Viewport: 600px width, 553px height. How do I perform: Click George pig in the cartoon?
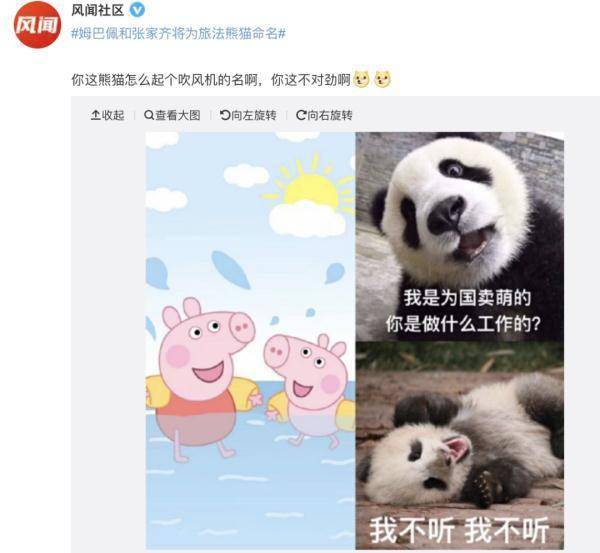point(310,388)
